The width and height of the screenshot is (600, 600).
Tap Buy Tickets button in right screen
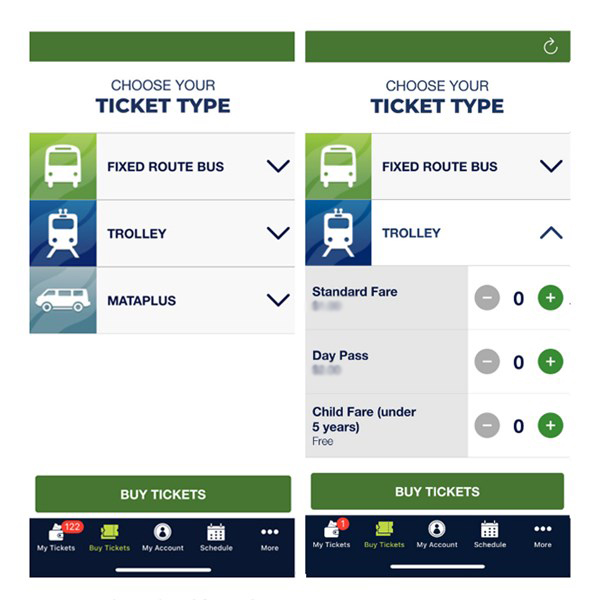click(437, 491)
